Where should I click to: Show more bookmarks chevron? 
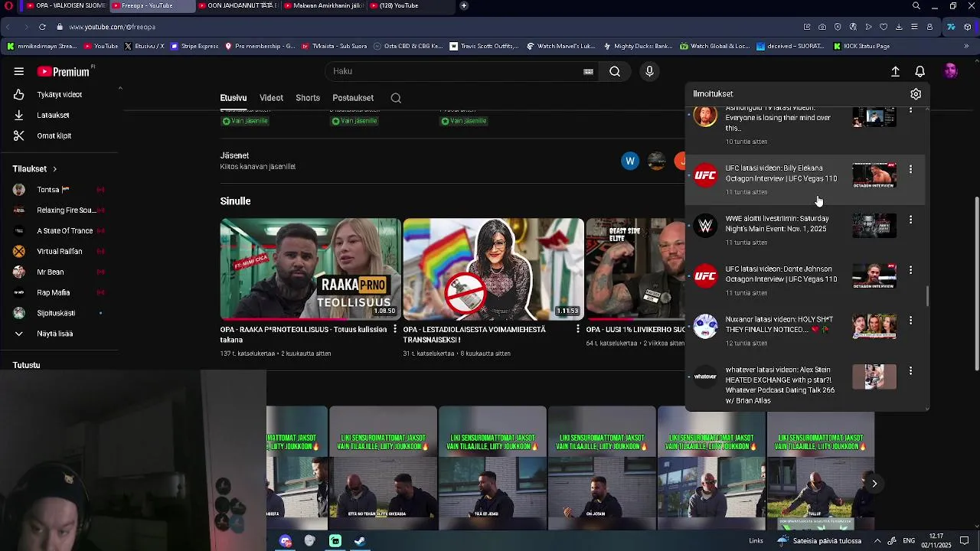(x=966, y=46)
